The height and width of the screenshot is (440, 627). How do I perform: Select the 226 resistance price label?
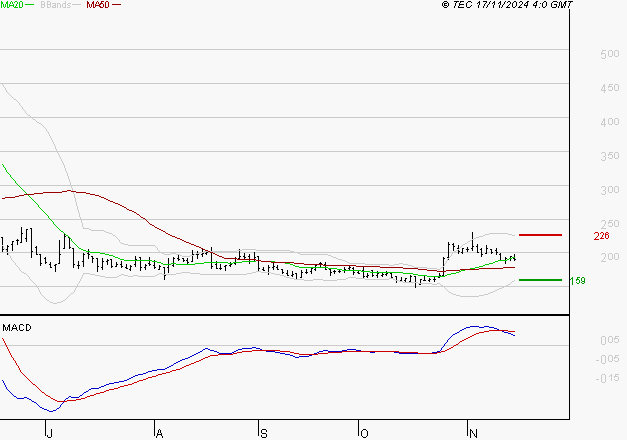click(601, 236)
